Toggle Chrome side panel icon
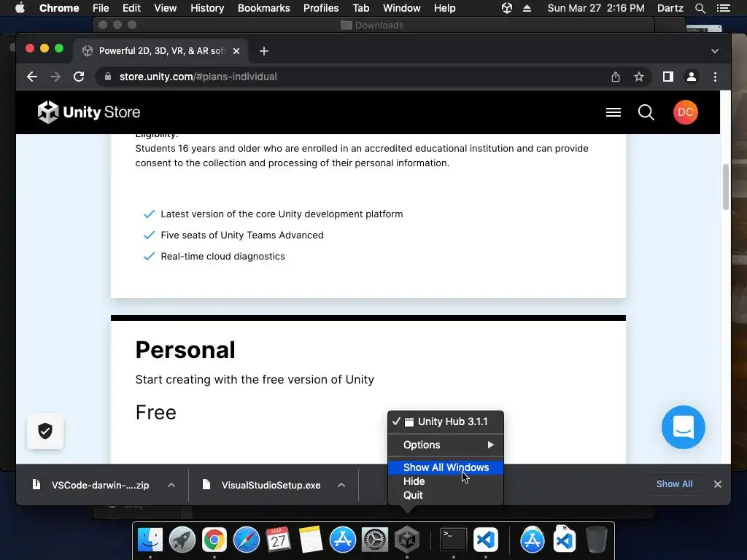 [668, 77]
